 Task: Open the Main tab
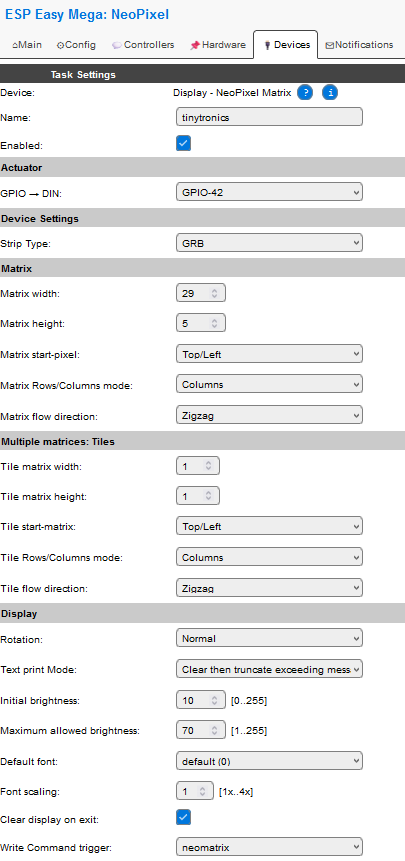click(x=27, y=45)
